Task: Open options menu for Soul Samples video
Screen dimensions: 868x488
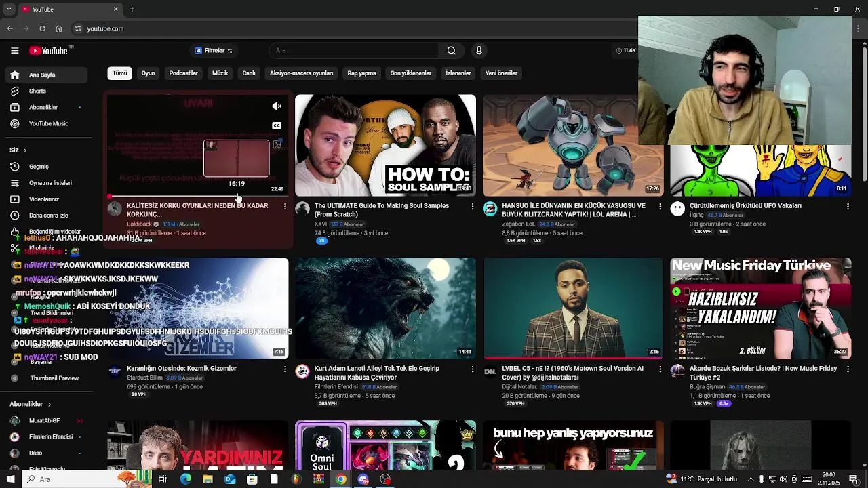Action: click(473, 206)
